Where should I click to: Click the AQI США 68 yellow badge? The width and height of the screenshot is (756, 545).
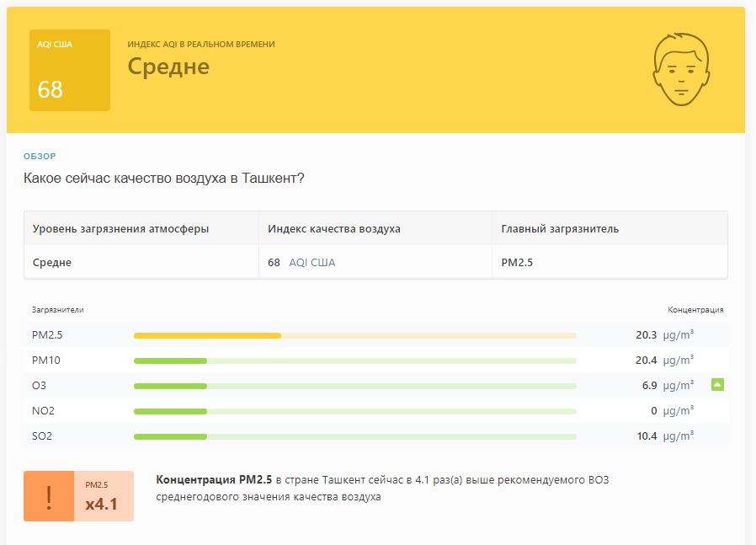click(x=70, y=71)
